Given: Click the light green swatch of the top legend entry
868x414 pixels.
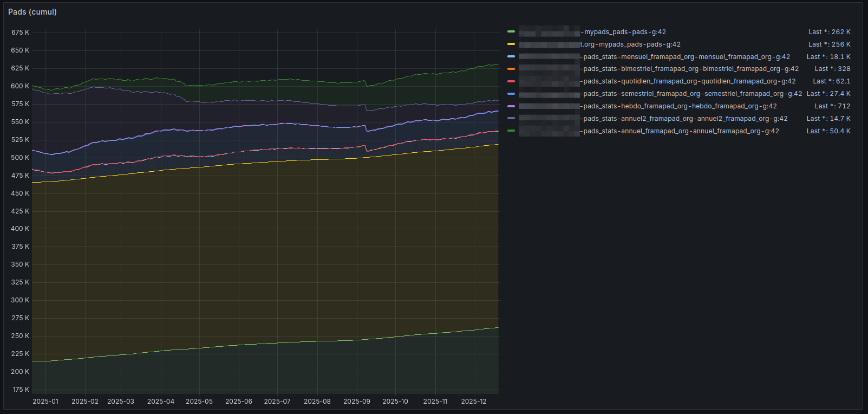Looking at the screenshot, I should (x=511, y=32).
